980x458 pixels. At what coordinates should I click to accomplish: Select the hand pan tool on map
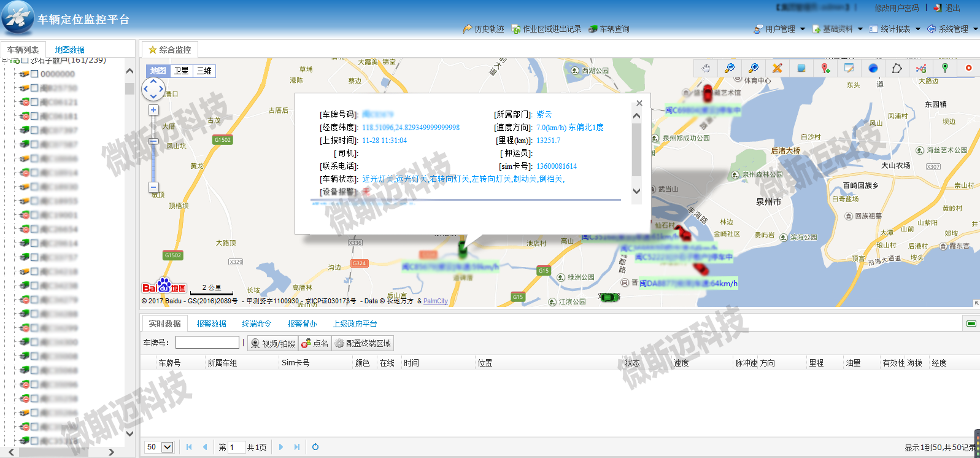tap(706, 68)
